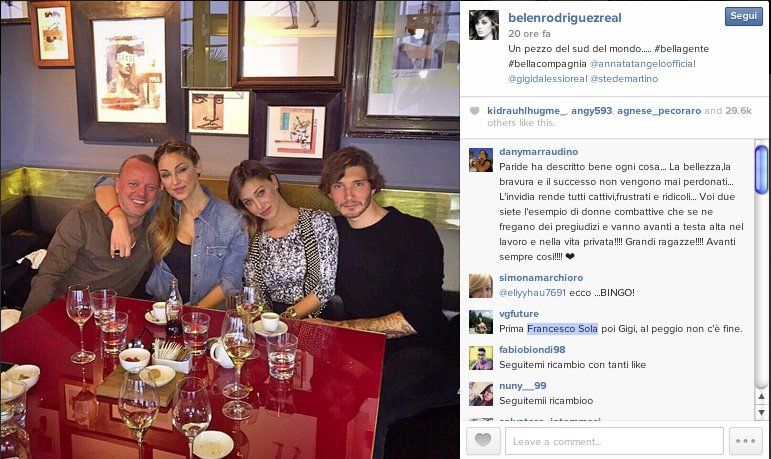This screenshot has width=771, height=459.
Task: Open belenrodriguezreal's profile avatar
Action: click(x=483, y=25)
